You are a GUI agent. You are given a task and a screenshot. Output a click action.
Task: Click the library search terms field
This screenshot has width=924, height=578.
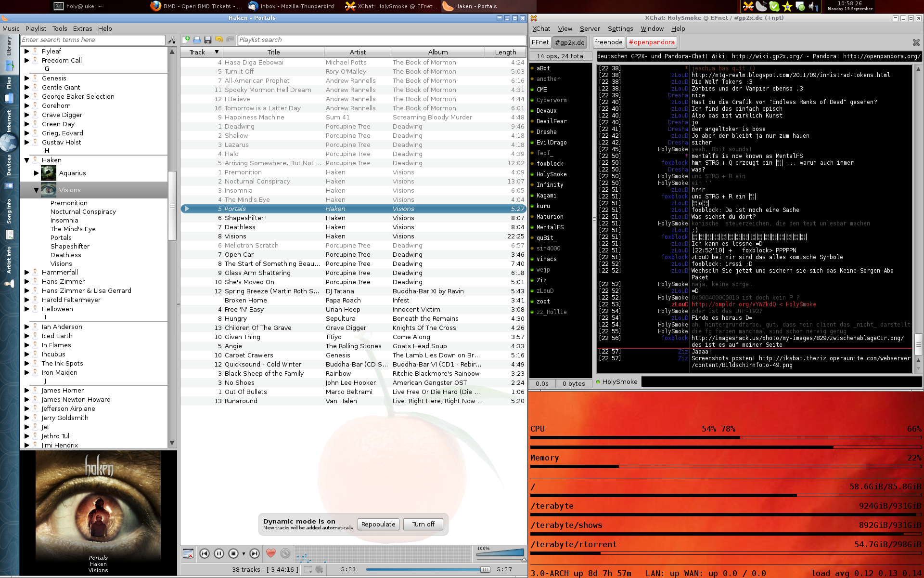coord(93,40)
